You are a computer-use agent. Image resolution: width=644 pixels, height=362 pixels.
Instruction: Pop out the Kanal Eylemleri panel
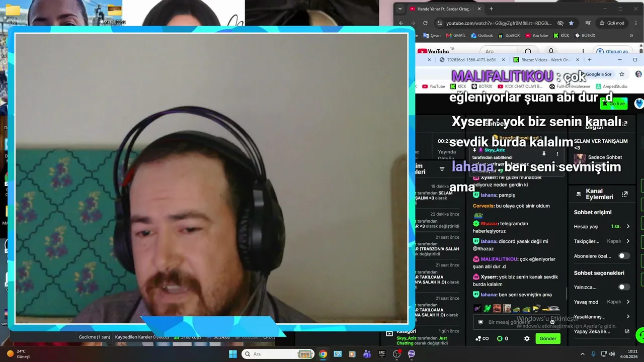tap(625, 194)
